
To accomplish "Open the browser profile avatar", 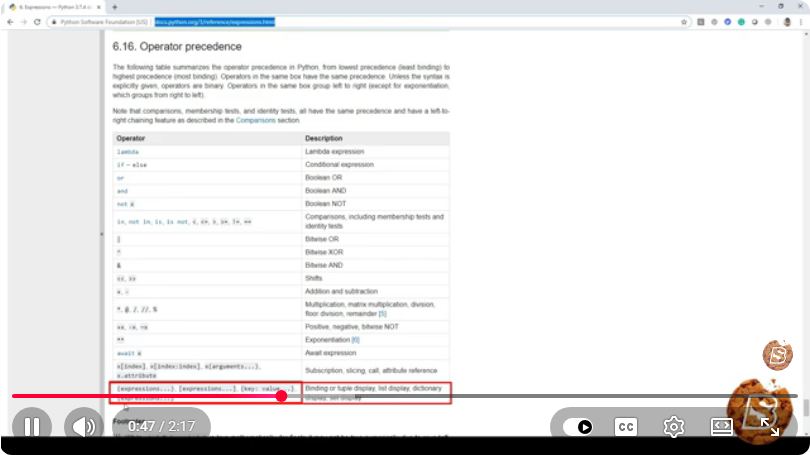I will click(x=787, y=22).
